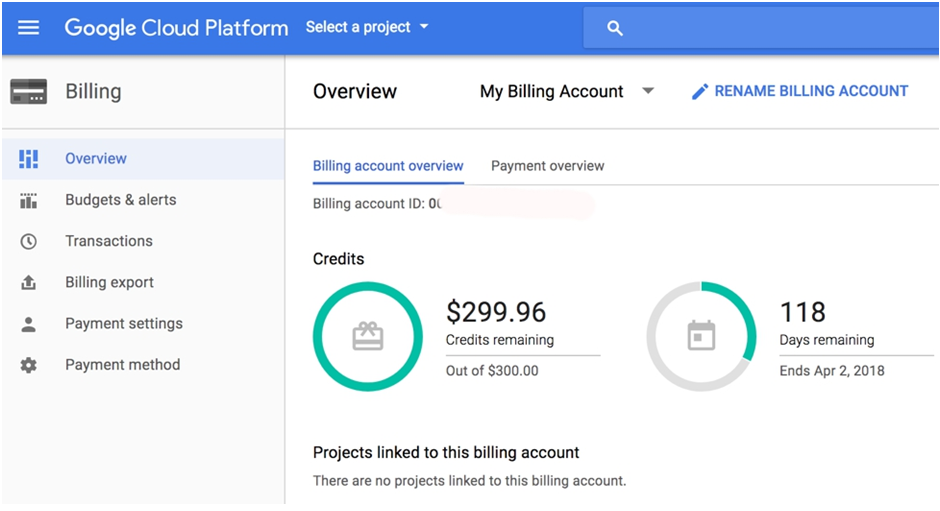
Task: Click the search magnifier icon
Action: [x=614, y=28]
